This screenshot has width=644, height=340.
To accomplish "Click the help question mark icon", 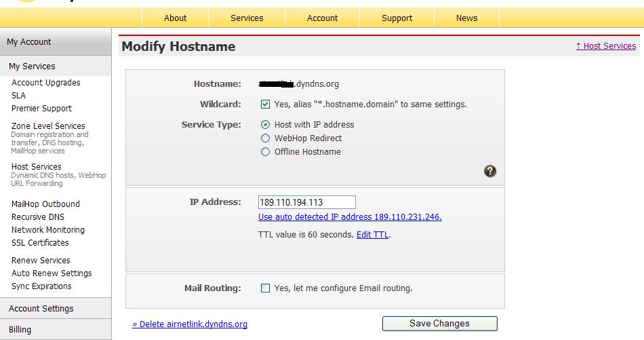I will (x=490, y=171).
